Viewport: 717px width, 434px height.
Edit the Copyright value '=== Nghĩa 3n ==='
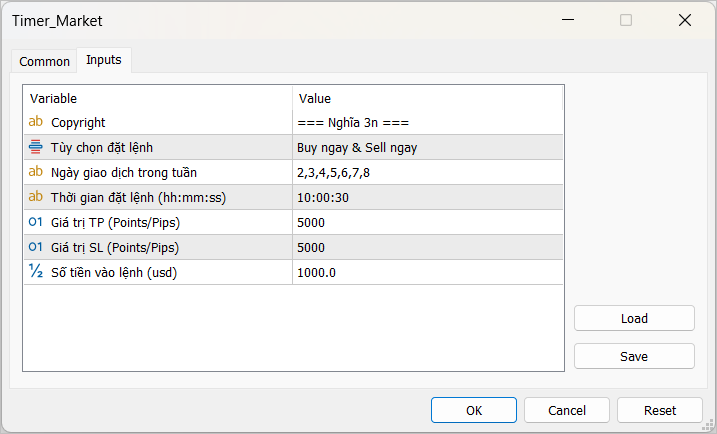tap(427, 122)
